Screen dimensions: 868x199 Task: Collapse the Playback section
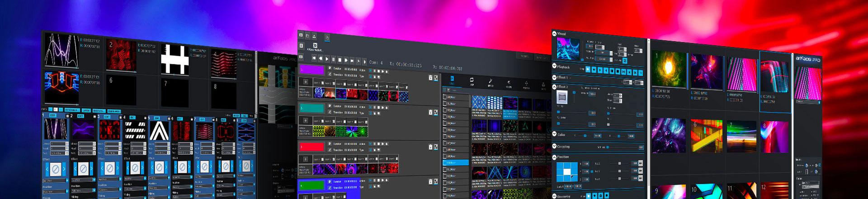click(x=554, y=66)
